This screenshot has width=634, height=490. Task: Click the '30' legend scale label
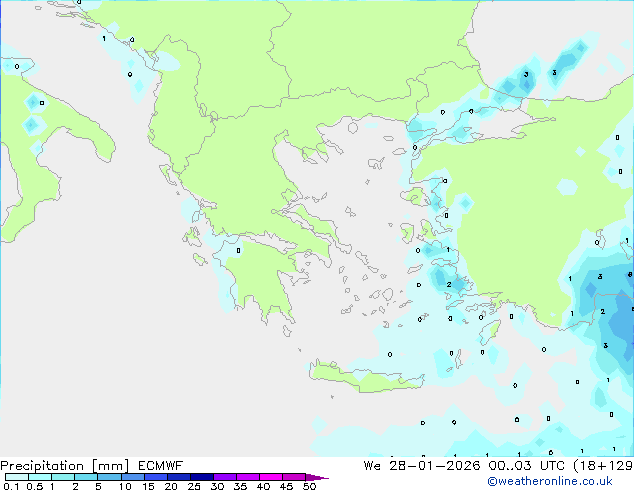[x=217, y=486]
